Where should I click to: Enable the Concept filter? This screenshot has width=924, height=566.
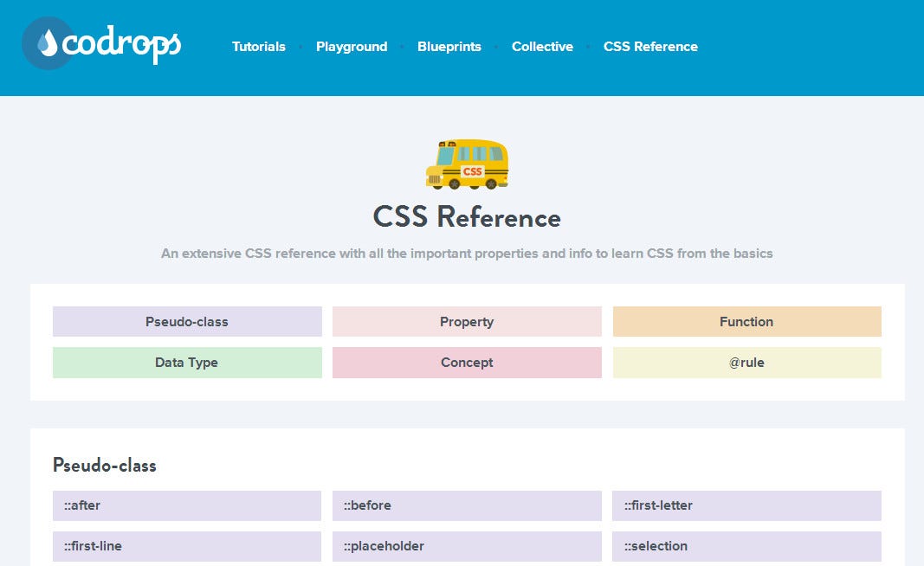tap(467, 363)
